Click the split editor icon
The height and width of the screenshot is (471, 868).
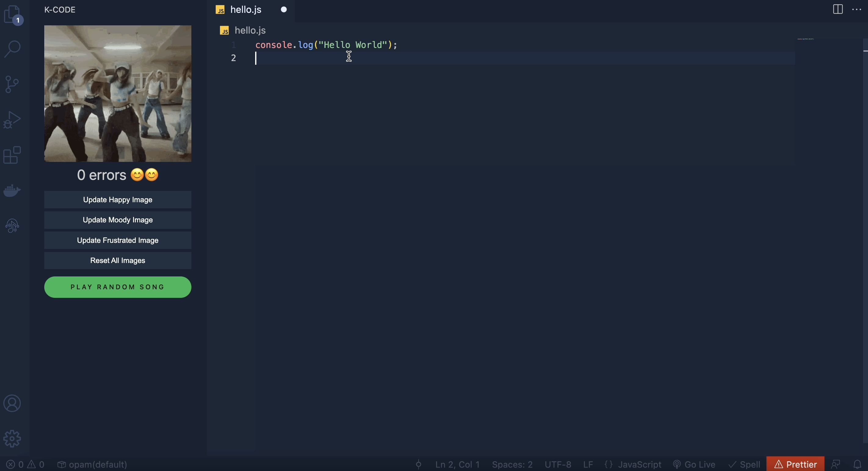tap(838, 9)
